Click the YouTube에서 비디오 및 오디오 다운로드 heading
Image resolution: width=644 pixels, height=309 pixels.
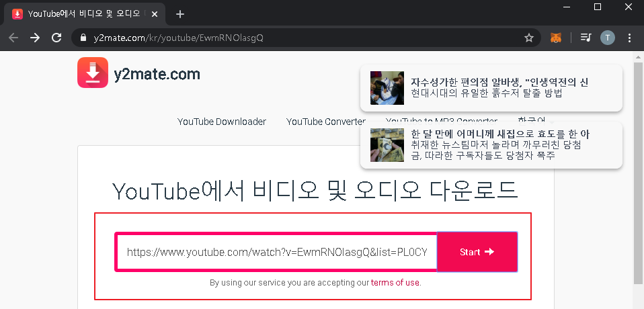coord(315,191)
